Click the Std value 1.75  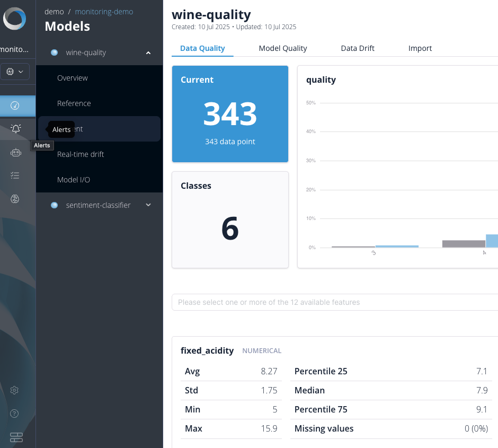click(x=269, y=390)
